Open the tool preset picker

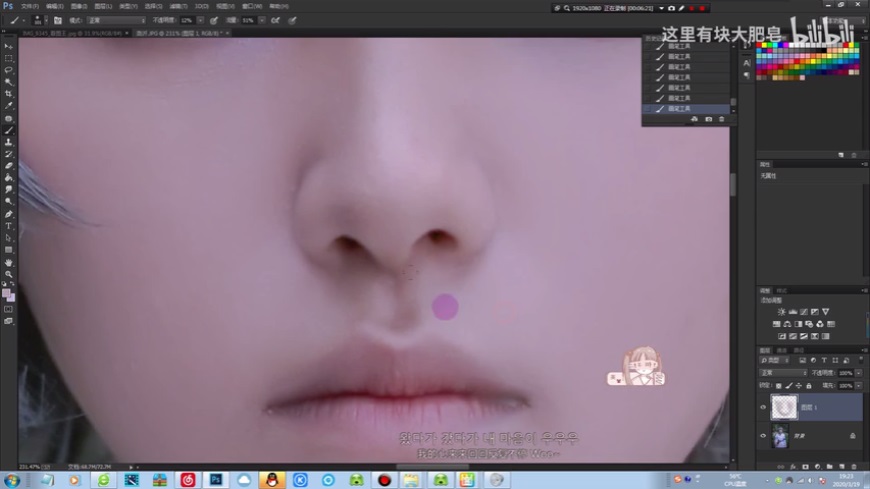16,21
